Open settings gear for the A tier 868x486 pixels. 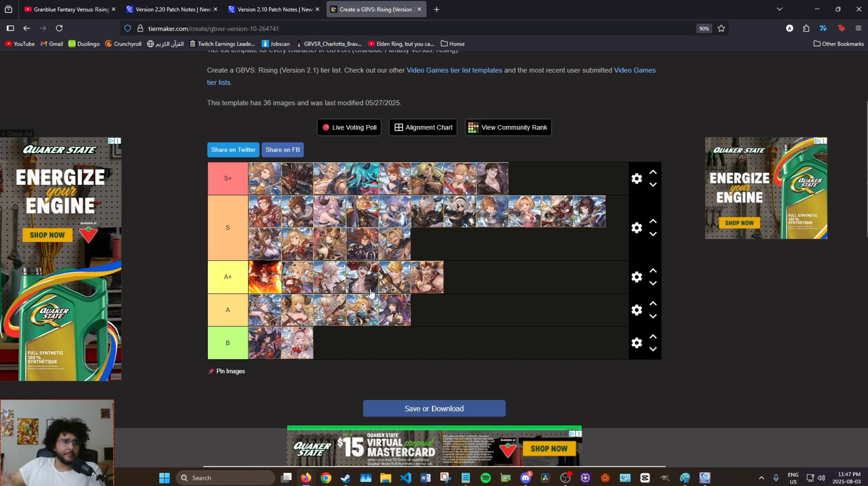637,310
